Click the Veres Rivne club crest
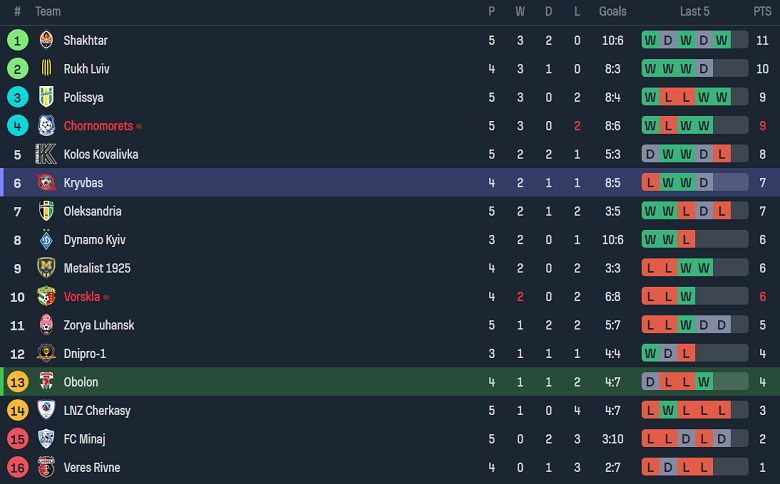The width and height of the screenshot is (780, 484). [46, 467]
